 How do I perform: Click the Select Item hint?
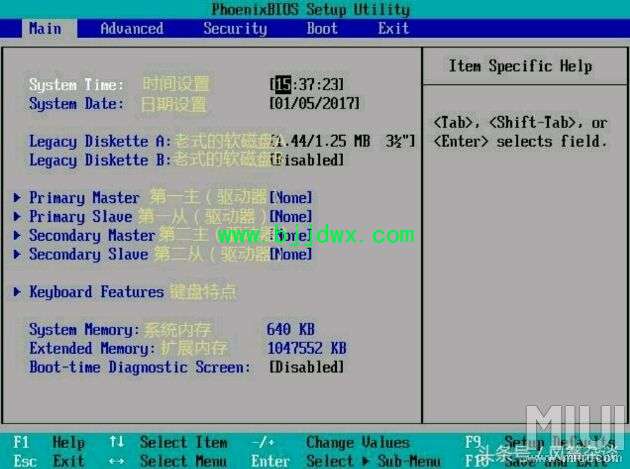pyautogui.click(x=184, y=442)
